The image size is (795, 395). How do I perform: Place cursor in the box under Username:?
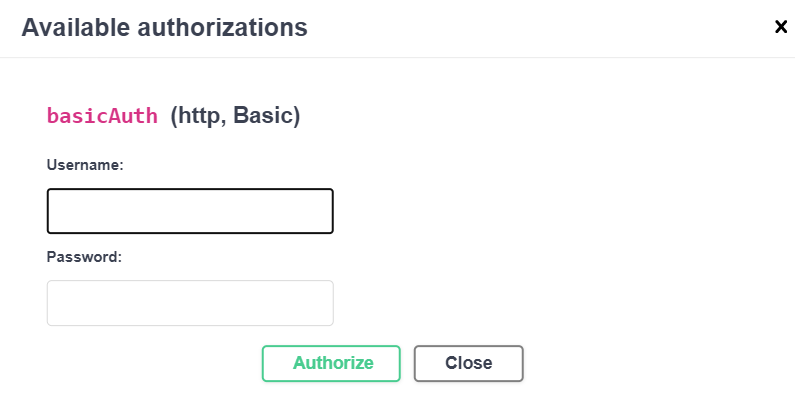pyautogui.click(x=190, y=211)
